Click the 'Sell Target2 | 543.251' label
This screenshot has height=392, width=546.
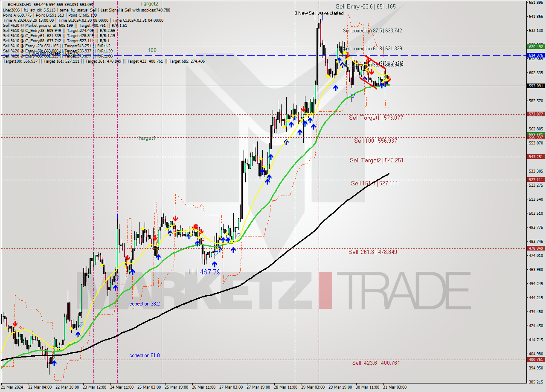pos(376,160)
